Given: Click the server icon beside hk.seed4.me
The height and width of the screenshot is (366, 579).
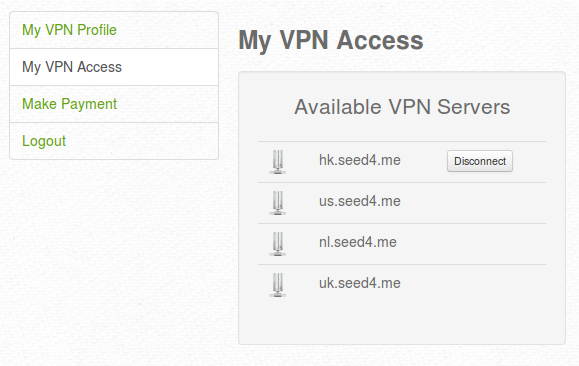Looking at the screenshot, I should [x=278, y=162].
